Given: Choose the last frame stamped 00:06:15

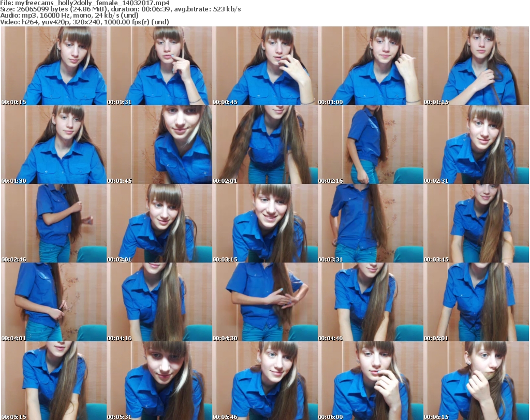Looking at the screenshot, I should click(476, 381).
